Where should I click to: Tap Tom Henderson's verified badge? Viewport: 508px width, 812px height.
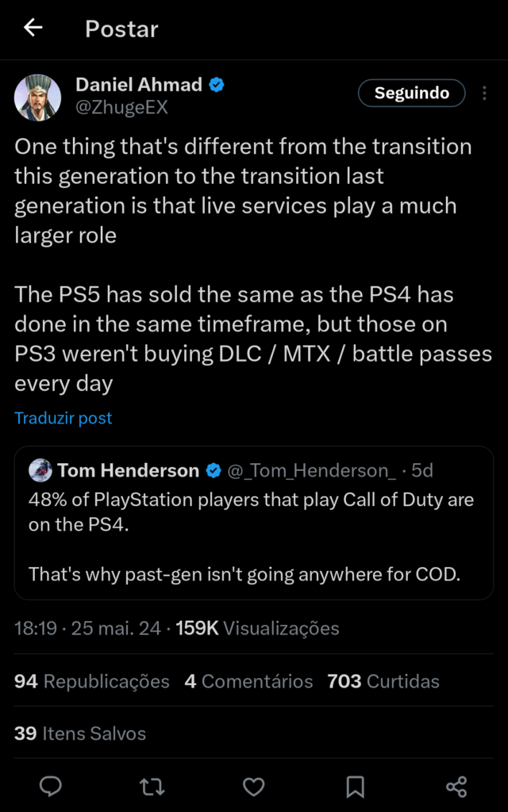214,471
